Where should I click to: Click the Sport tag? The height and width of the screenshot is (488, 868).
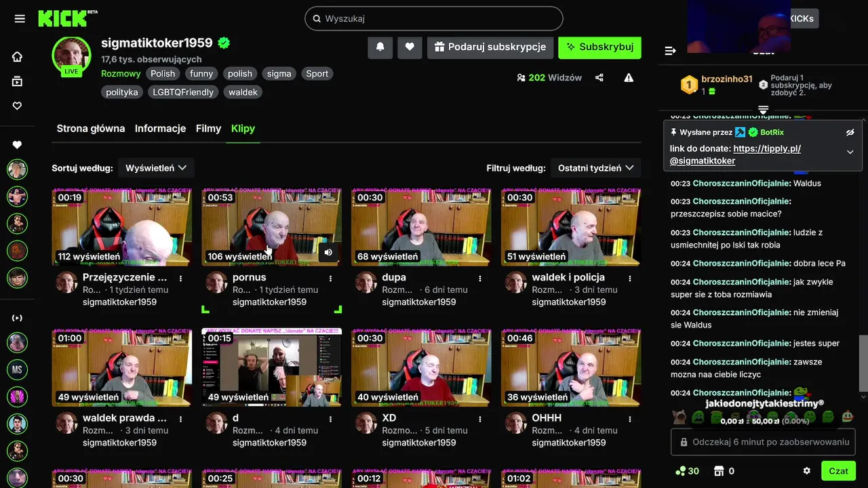(x=317, y=74)
